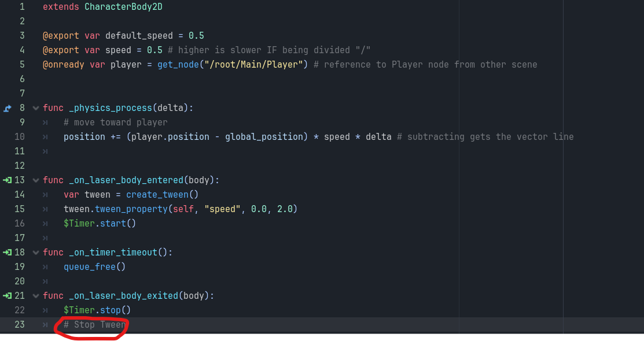Click the signal connection icon on line 21
This screenshot has width=644, height=341.
(x=7, y=296)
